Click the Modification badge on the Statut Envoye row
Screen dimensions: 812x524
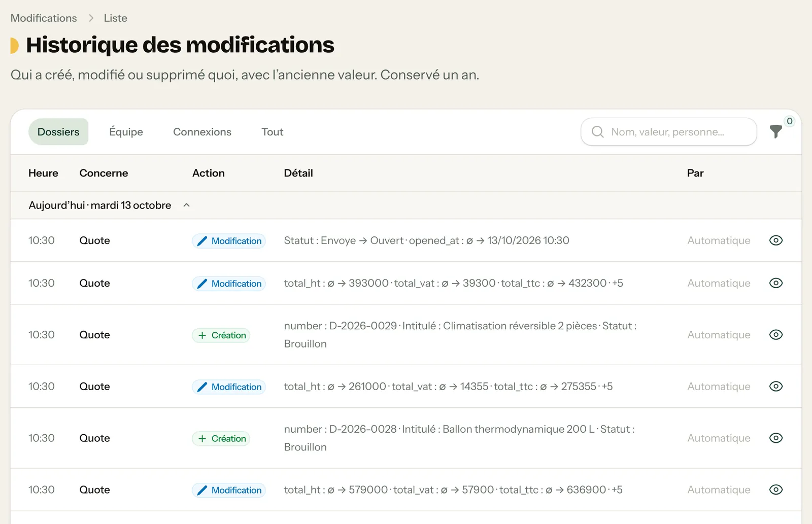tap(229, 241)
